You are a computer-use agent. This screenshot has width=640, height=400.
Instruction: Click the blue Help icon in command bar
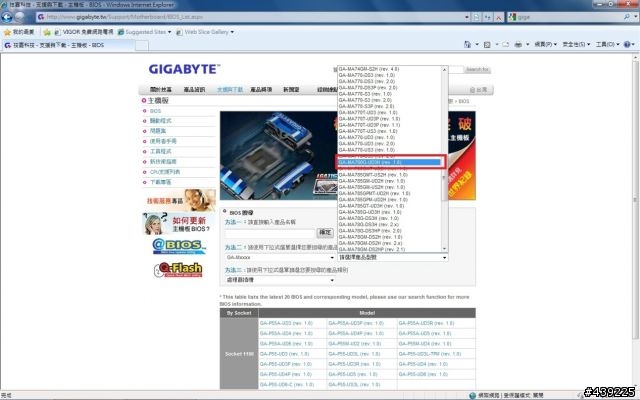click(627, 44)
